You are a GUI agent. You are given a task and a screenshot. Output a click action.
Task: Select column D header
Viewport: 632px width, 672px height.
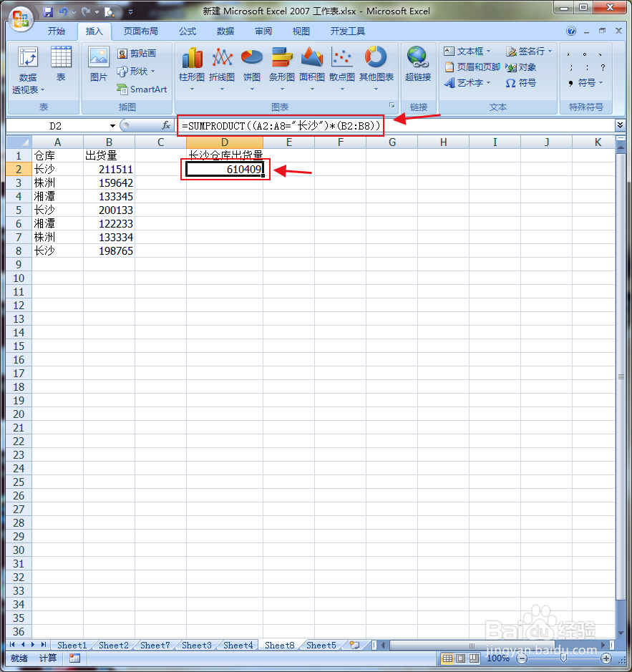tap(224, 142)
